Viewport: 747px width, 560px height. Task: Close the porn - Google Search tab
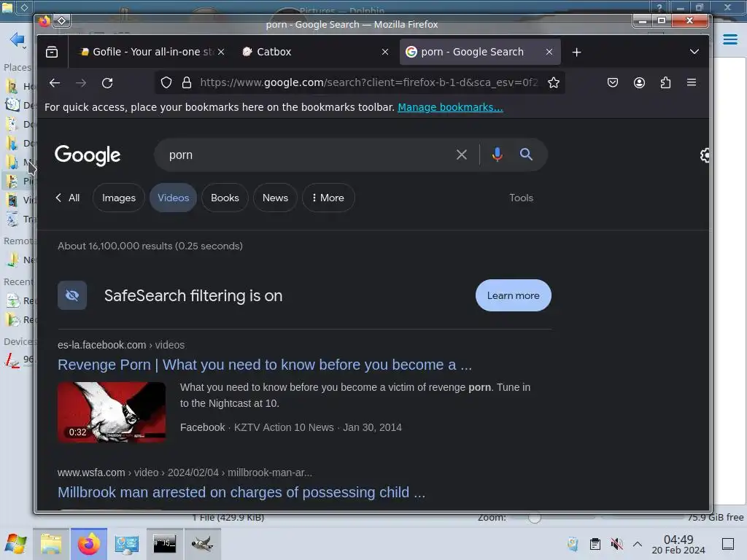(x=549, y=52)
